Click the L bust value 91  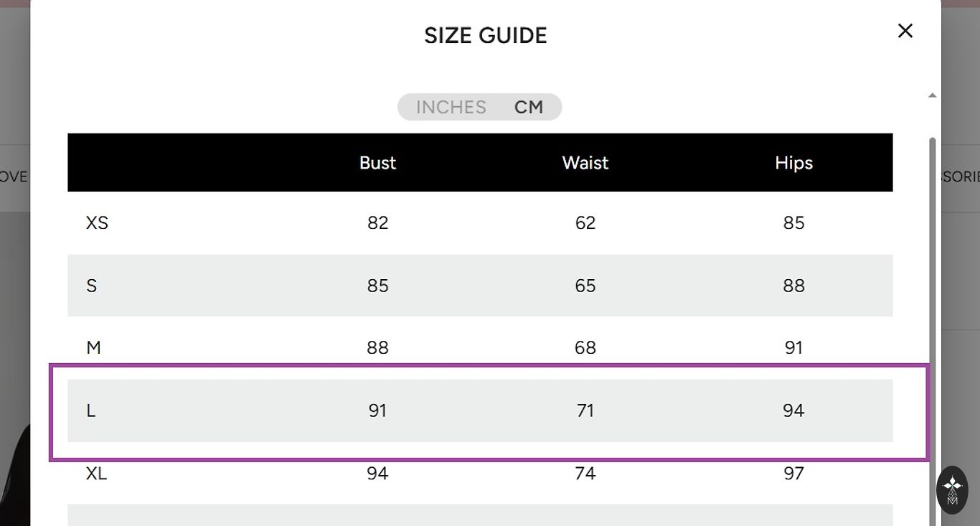pos(377,410)
